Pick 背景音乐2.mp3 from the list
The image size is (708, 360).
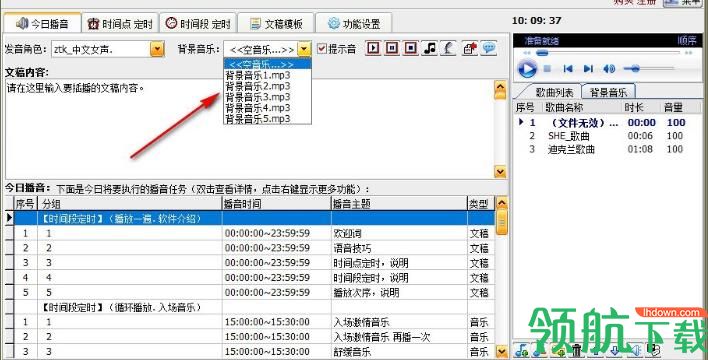click(267, 86)
